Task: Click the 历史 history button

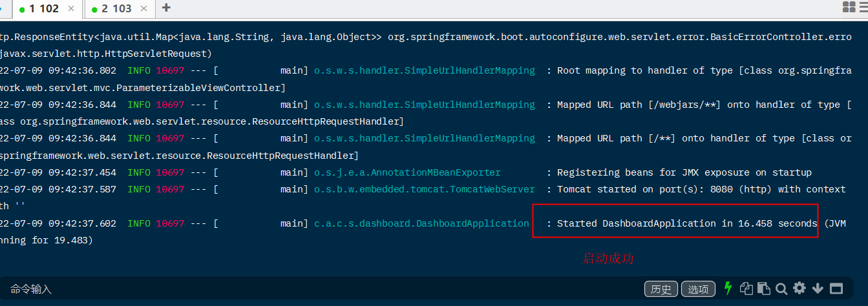Action: click(661, 289)
